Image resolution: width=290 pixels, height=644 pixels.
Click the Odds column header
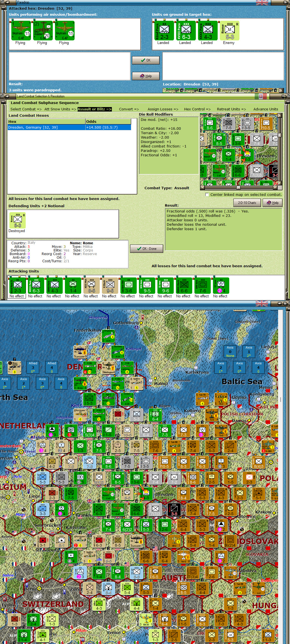(x=108, y=122)
